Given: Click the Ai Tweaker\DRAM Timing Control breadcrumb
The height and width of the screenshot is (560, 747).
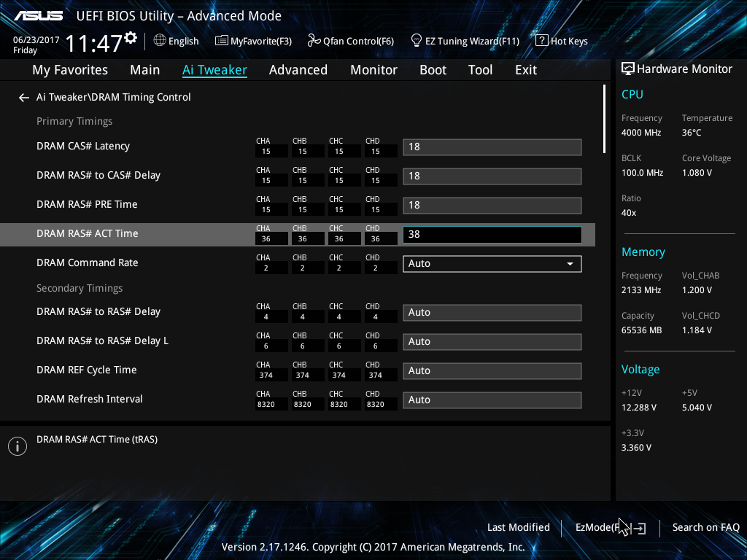Looking at the screenshot, I should 113,97.
